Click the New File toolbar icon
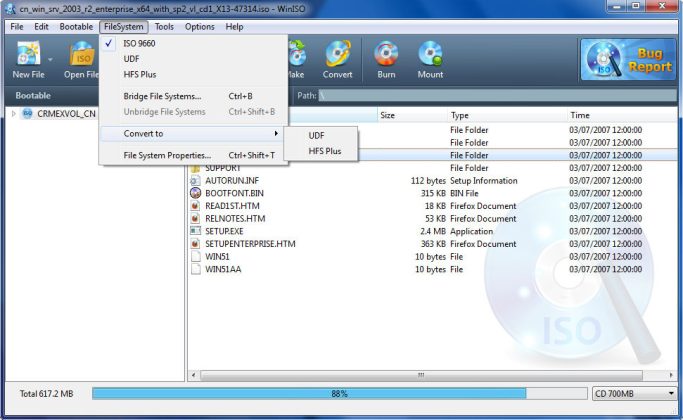The image size is (683, 420). pos(29,55)
